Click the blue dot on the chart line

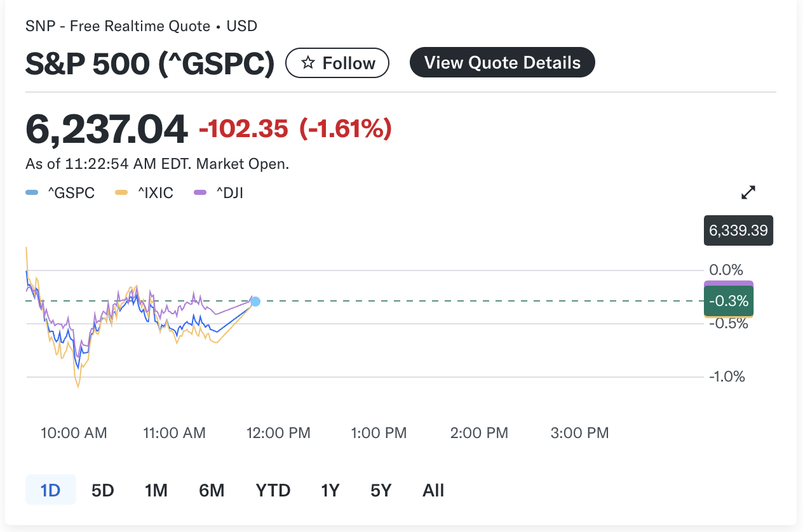[255, 302]
